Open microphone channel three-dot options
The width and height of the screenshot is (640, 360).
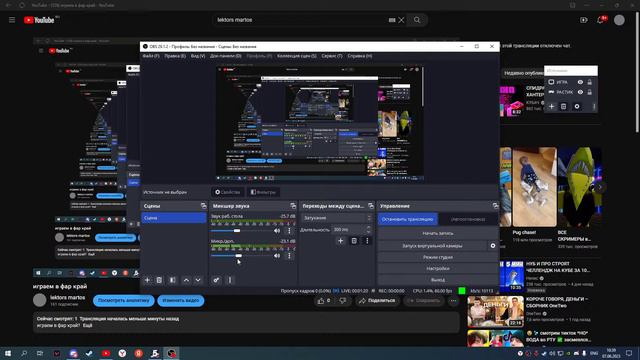(x=289, y=256)
